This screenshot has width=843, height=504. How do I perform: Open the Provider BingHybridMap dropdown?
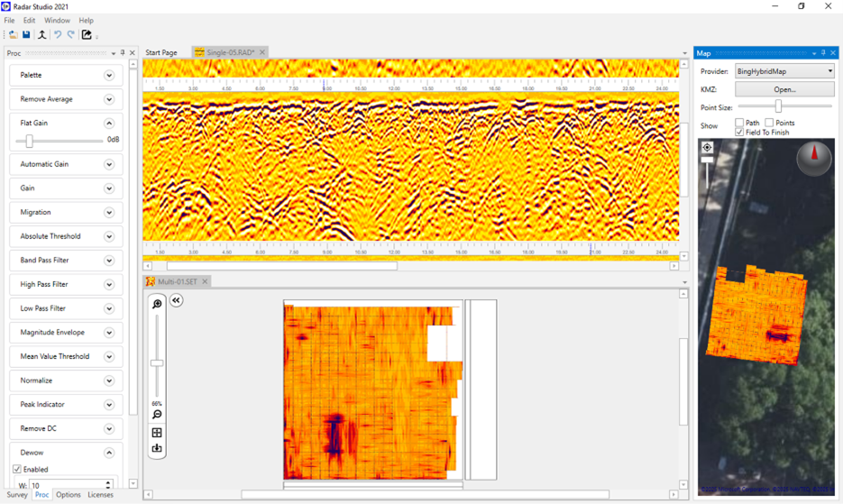click(784, 71)
